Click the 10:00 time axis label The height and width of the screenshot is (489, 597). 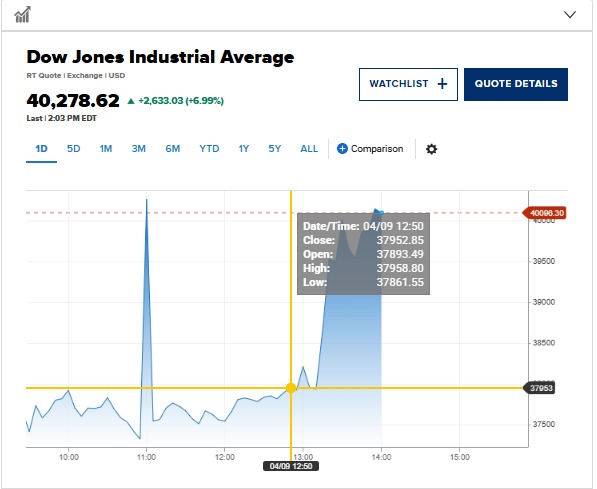[x=69, y=457]
